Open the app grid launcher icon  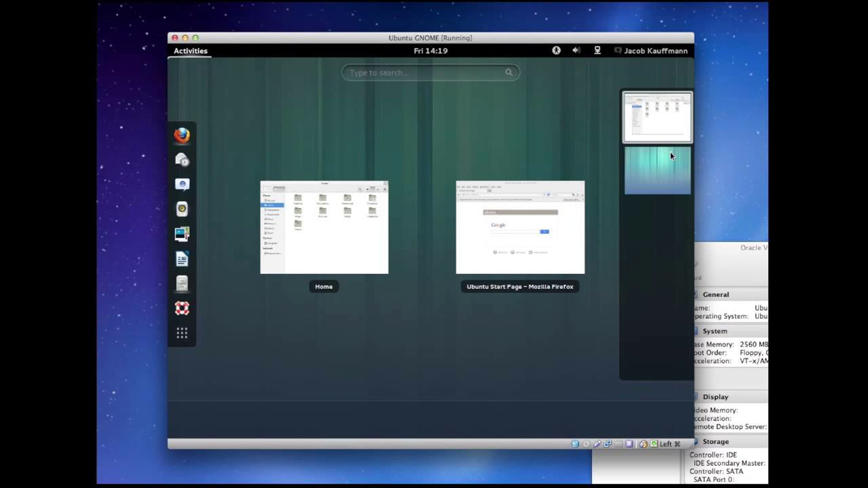[x=182, y=333]
